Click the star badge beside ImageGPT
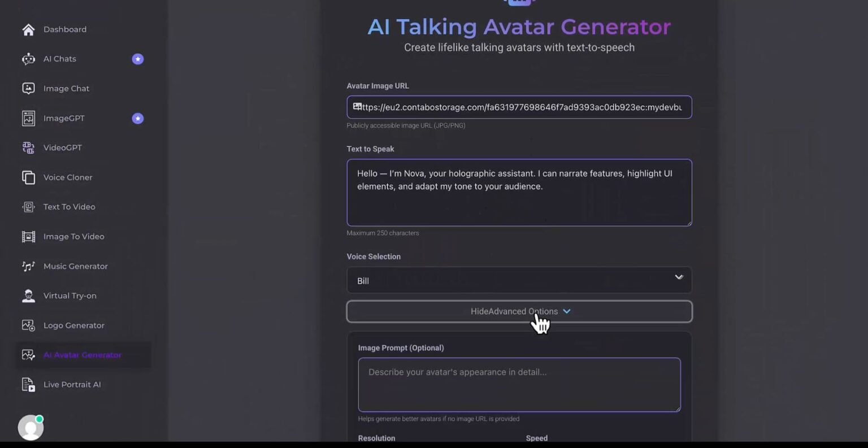This screenshot has height=448, width=868. (x=137, y=118)
